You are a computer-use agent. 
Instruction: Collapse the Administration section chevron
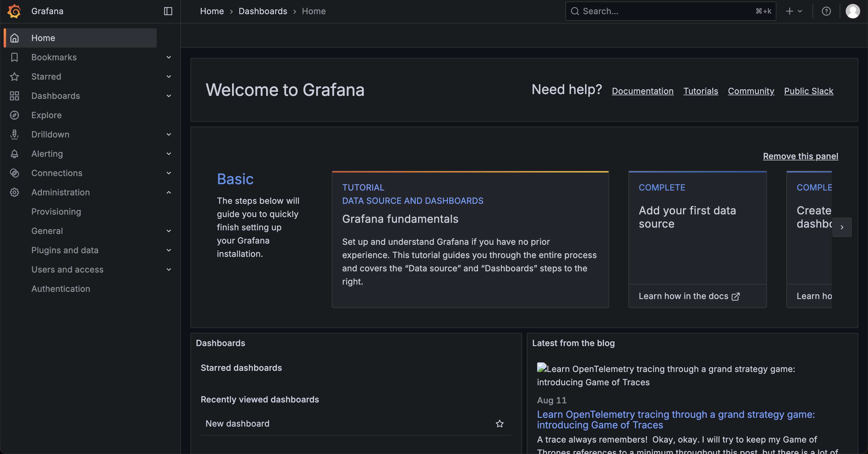[169, 192]
